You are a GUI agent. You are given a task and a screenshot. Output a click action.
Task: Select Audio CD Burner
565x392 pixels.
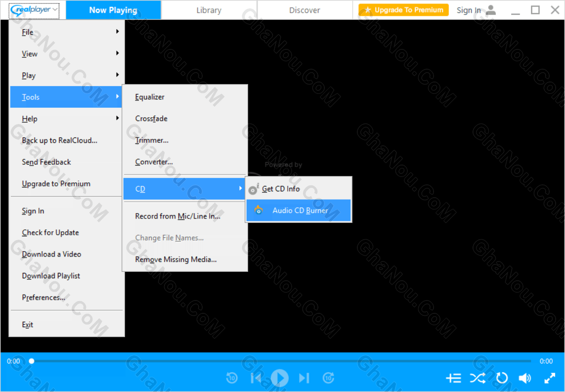(300, 211)
